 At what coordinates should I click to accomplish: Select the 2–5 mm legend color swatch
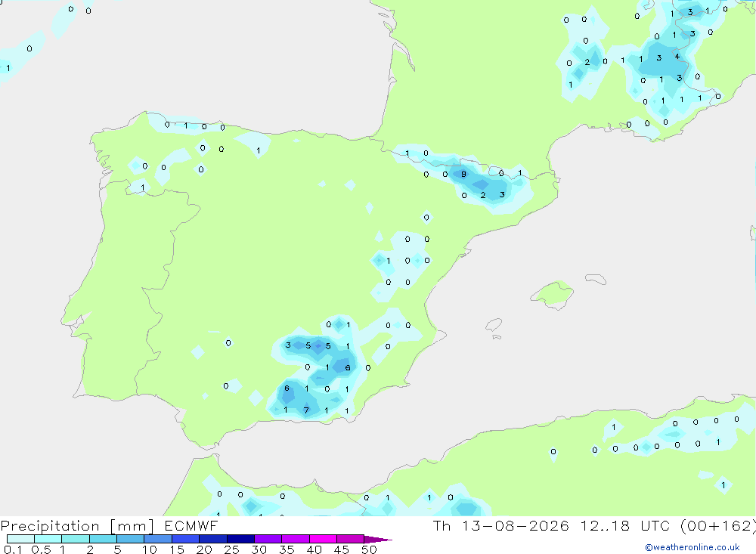tap(103, 539)
